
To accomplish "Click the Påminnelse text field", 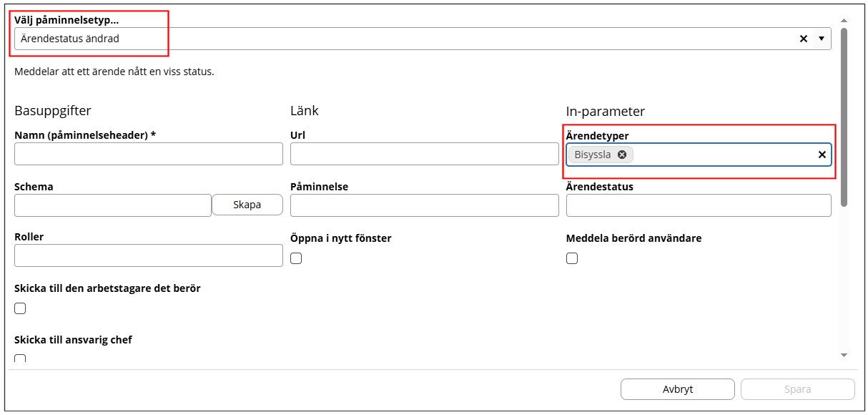I will [x=424, y=205].
